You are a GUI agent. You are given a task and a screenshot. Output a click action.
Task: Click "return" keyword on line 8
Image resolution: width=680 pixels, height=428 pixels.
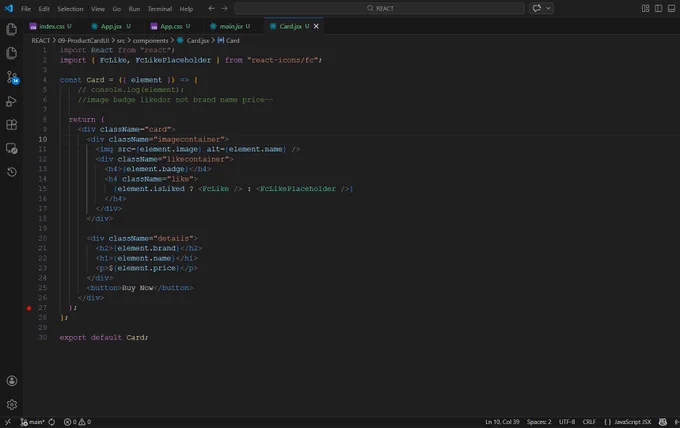(82, 119)
